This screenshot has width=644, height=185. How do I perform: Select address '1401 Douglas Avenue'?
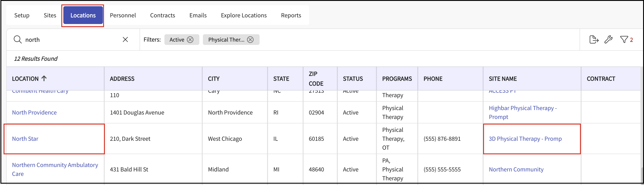[x=137, y=113]
